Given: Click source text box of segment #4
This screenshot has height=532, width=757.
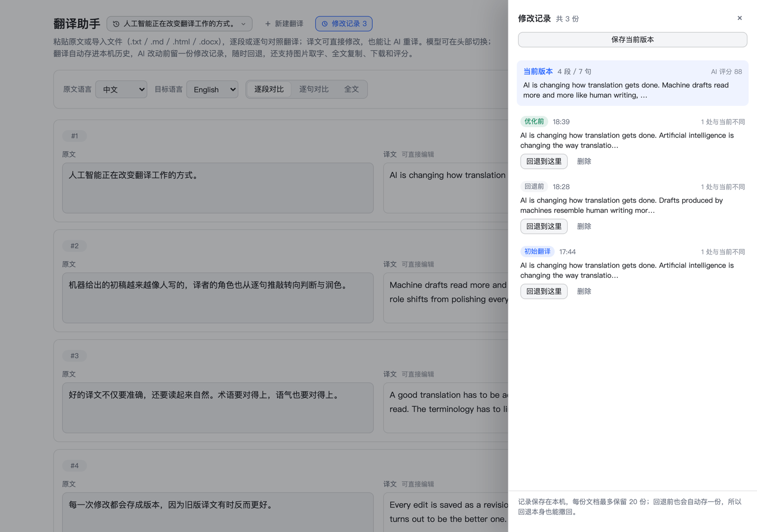Looking at the screenshot, I should point(218,513).
